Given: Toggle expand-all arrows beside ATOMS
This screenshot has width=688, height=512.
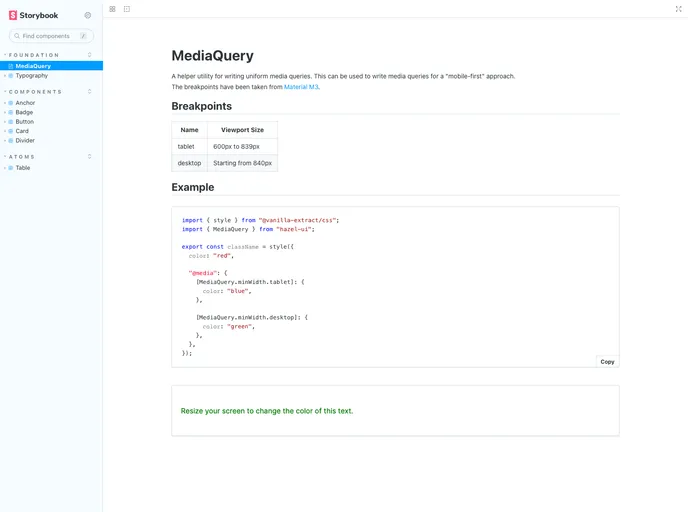Looking at the screenshot, I should (x=90, y=157).
